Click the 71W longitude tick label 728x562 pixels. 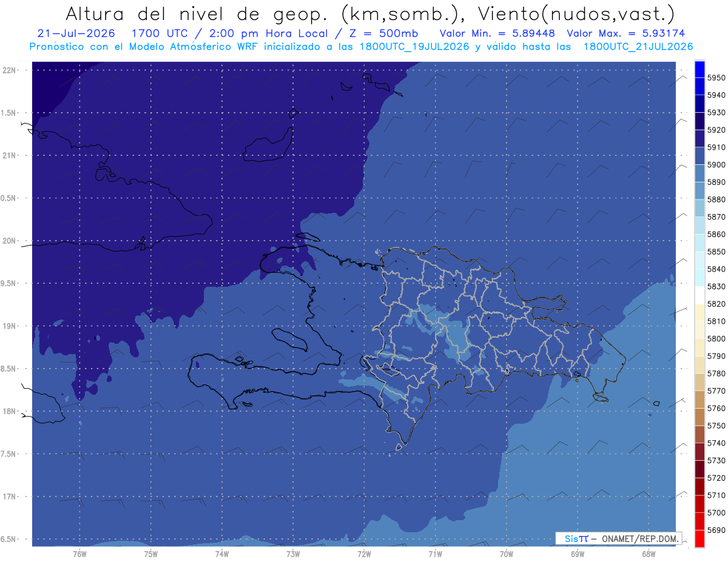point(435,554)
